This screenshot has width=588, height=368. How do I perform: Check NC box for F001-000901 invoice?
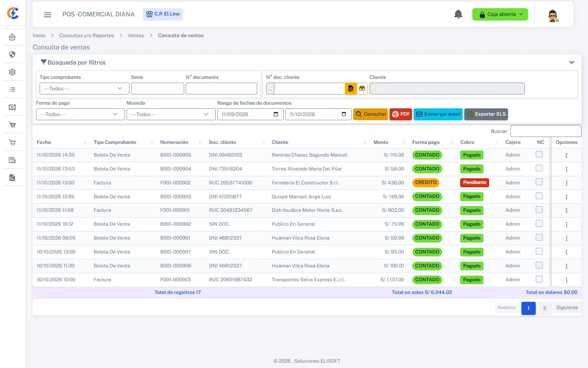click(539, 209)
